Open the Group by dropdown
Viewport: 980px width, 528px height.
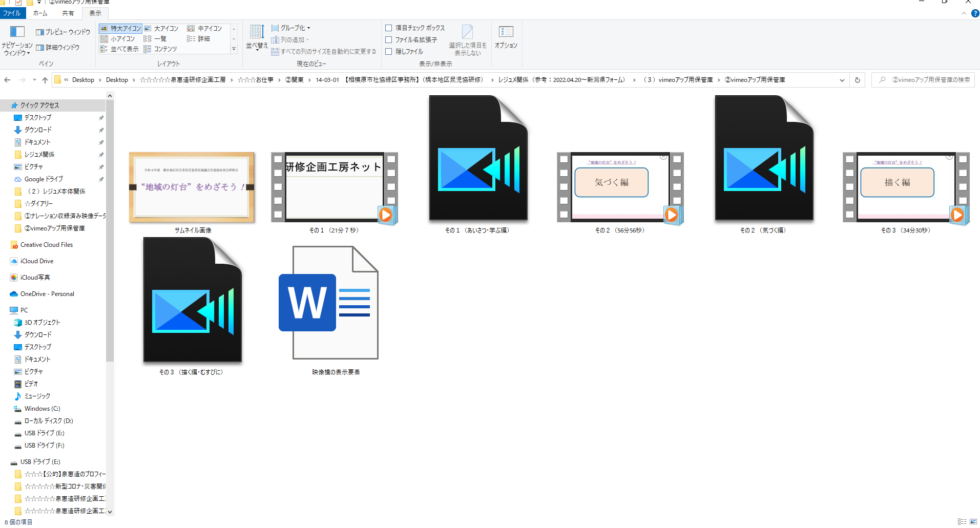[291, 28]
